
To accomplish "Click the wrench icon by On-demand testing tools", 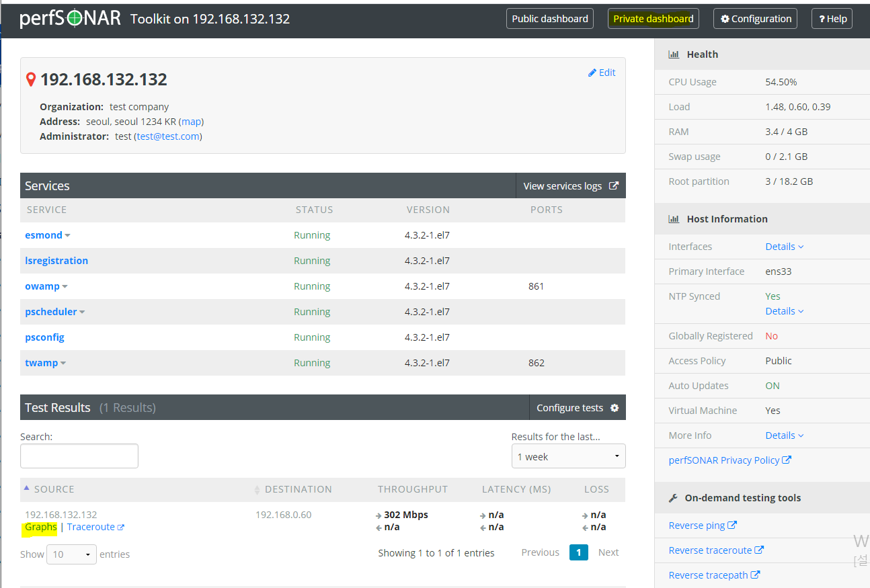I will click(673, 498).
